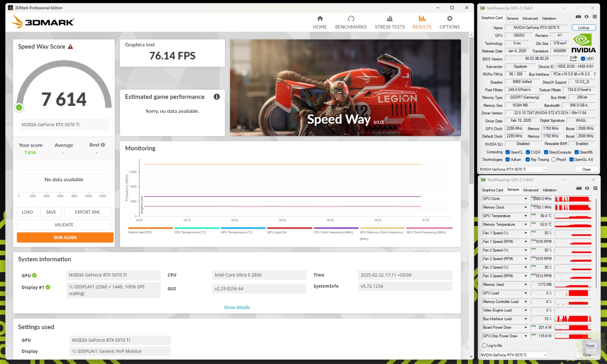This screenshot has width=607, height=364.
Task: Toggle the UEFI checkbox in GPU-Z
Action: coord(583,59)
